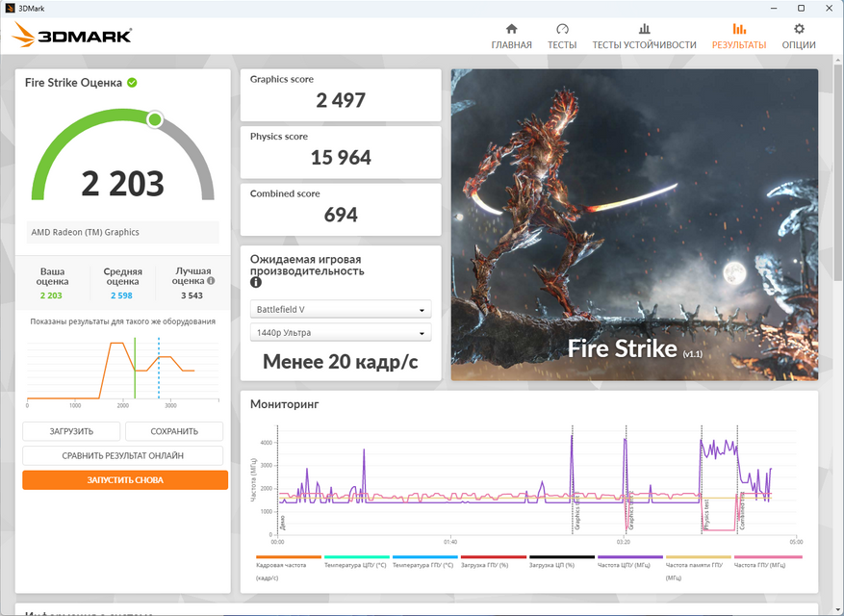Expand the Battlefield V game dropdown

341,310
